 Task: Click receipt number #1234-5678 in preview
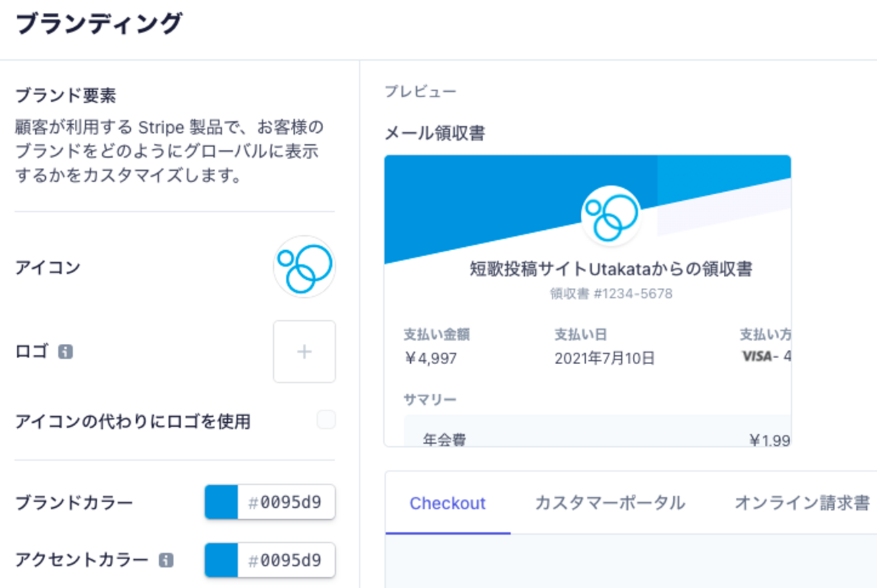point(611,294)
